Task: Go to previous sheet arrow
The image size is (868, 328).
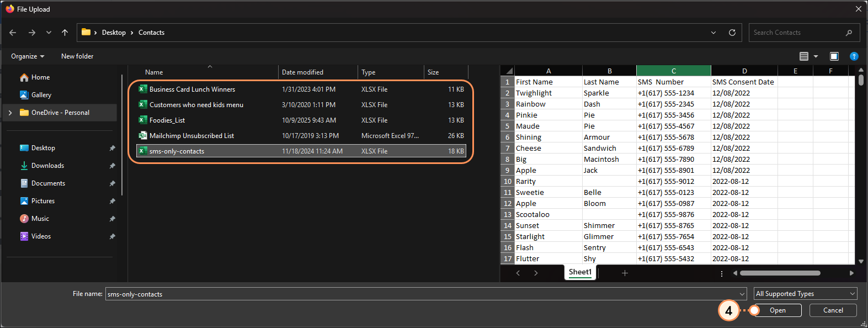Action: [518, 273]
